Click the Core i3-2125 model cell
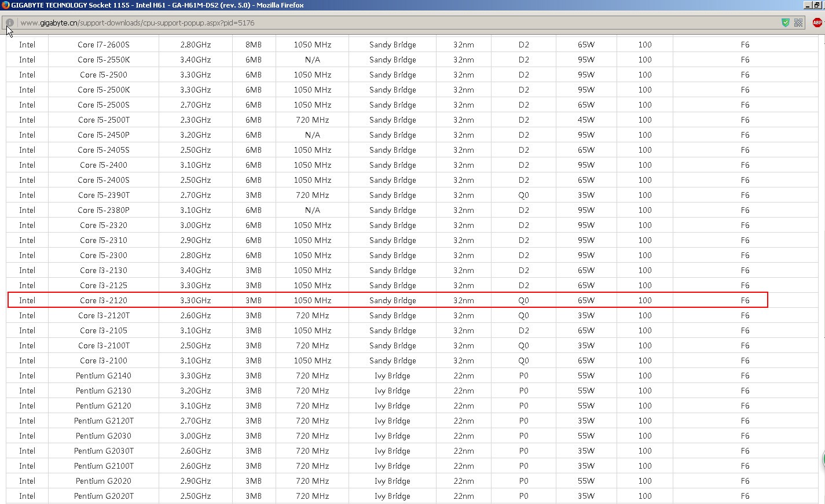This screenshot has height=504, width=825. [x=104, y=285]
